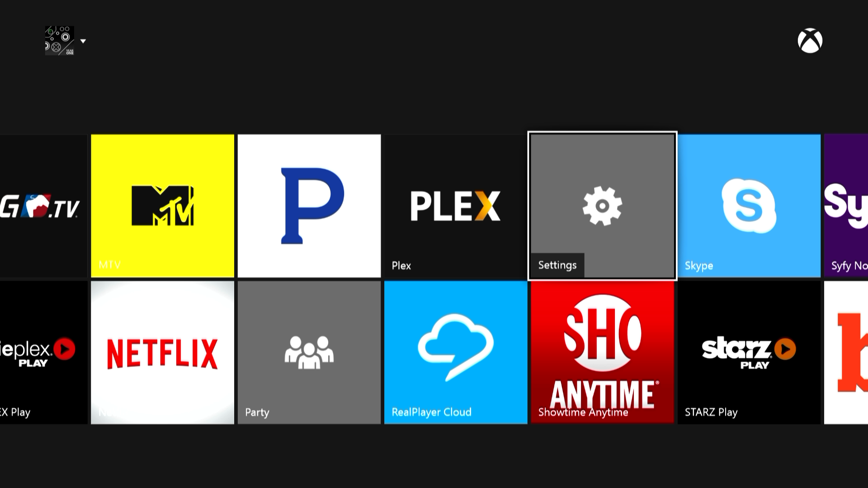This screenshot has height=488, width=868.
Task: Launch MTV app
Action: coord(162,205)
